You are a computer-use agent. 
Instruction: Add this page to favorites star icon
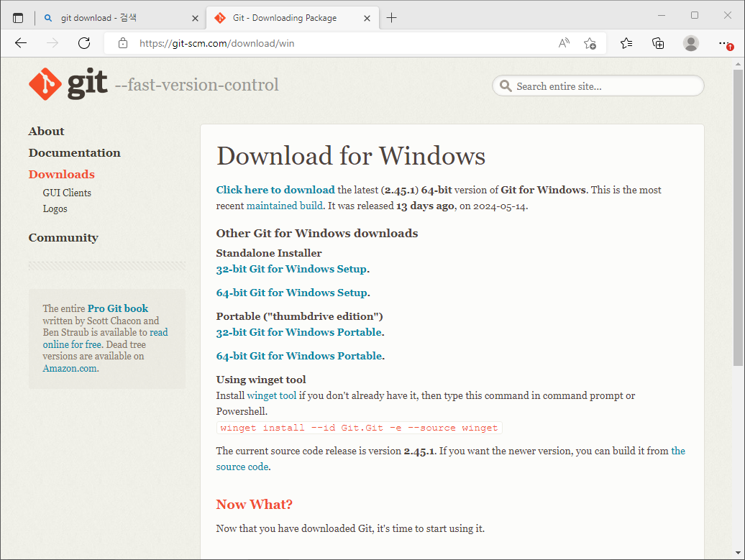tap(590, 43)
